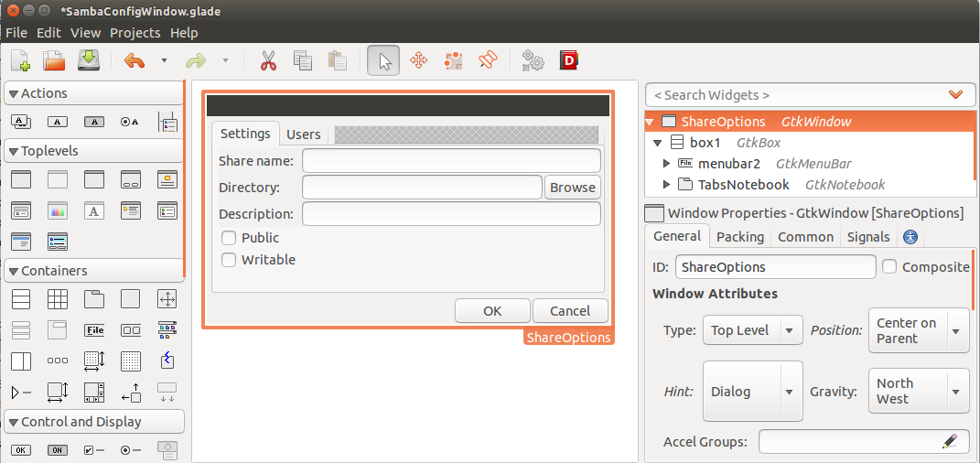Click the Search Widgets field
This screenshot has width=980, height=463.
tap(796, 95)
